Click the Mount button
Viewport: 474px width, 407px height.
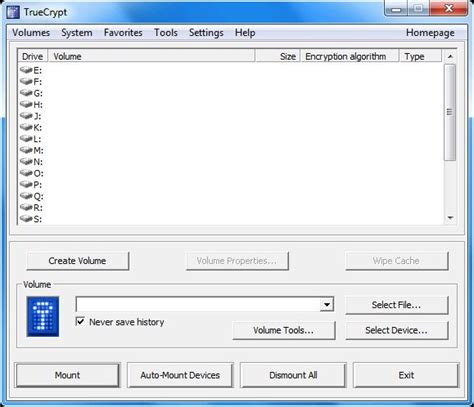pos(67,375)
